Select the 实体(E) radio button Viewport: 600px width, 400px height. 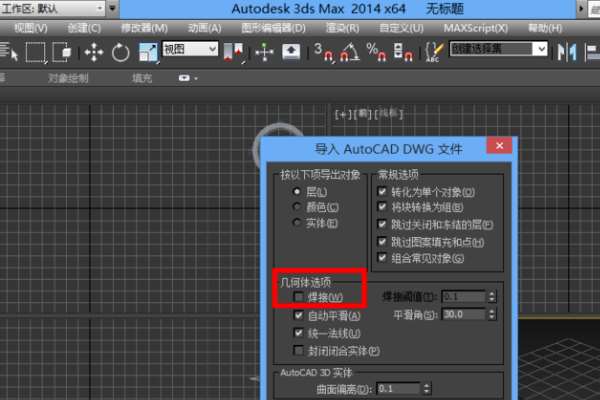pyautogui.click(x=297, y=223)
